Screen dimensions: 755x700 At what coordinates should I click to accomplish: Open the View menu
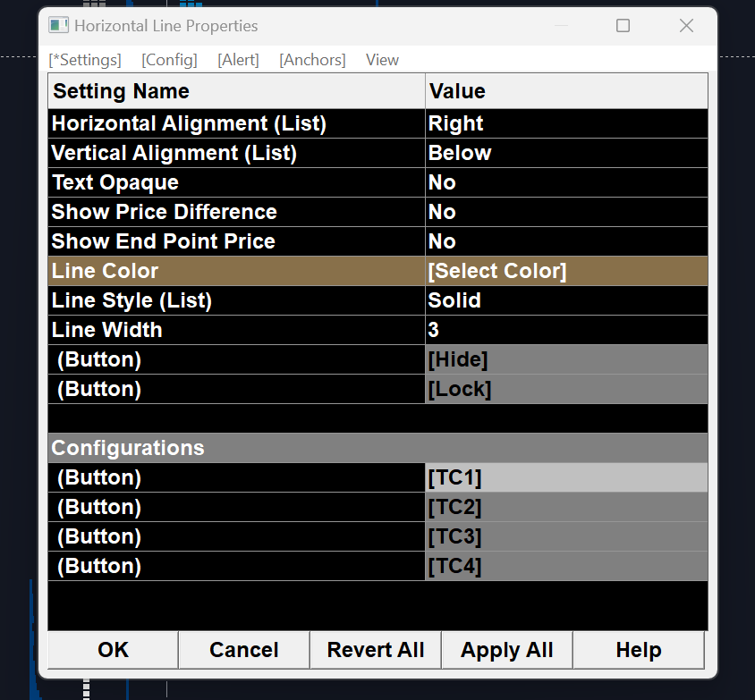tap(382, 60)
